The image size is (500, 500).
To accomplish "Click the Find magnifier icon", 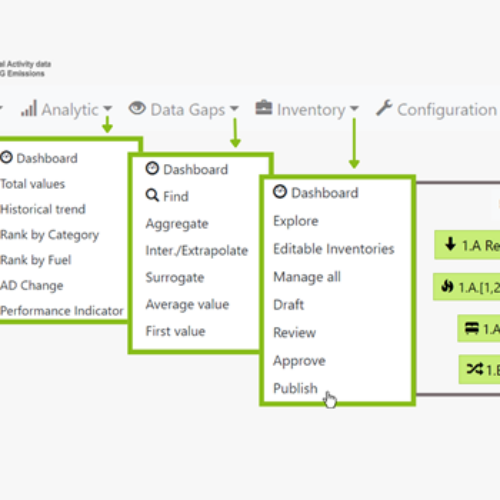I will (x=152, y=195).
